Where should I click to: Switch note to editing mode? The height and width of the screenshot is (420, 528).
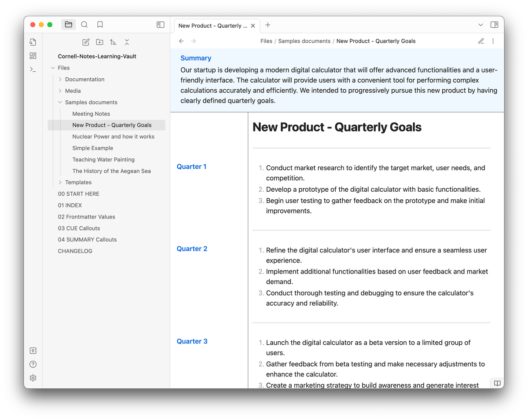point(481,41)
